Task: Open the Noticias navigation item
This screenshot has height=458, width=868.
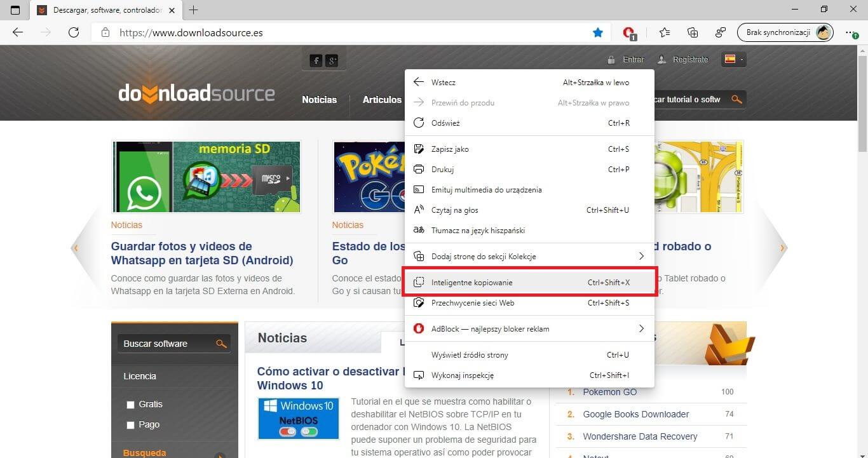Action: [x=320, y=100]
